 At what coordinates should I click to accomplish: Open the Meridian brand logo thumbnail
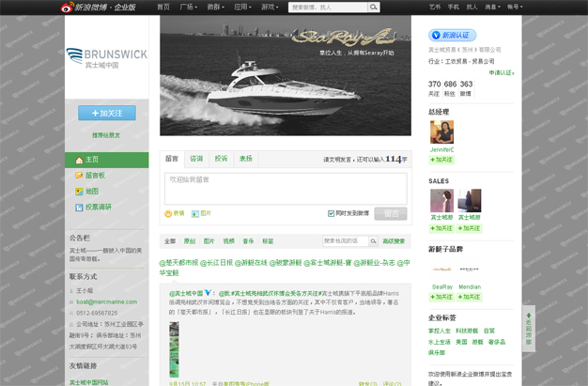(x=469, y=270)
